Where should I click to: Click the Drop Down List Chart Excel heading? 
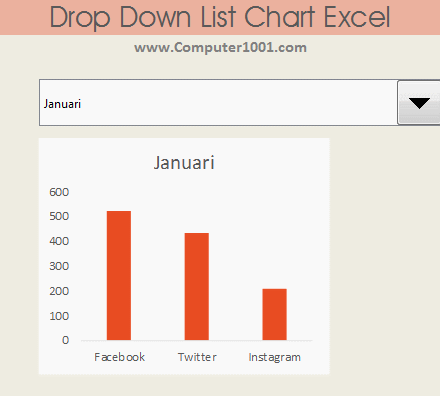(x=220, y=17)
